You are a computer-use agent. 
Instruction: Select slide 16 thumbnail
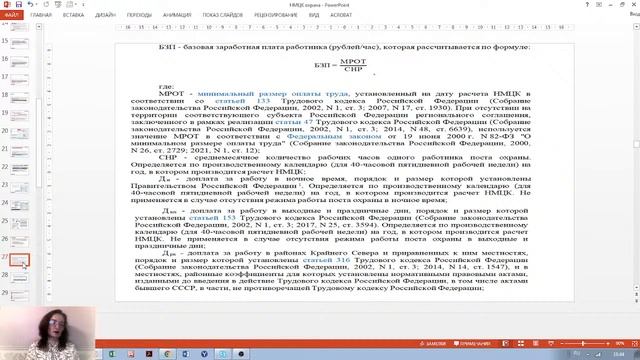pos(19,62)
